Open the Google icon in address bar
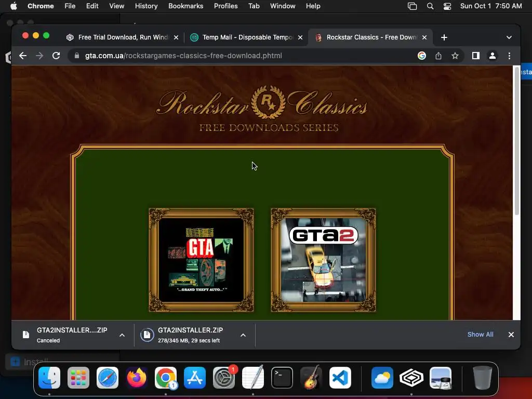Screen dimensions: 532x399 coord(422,56)
